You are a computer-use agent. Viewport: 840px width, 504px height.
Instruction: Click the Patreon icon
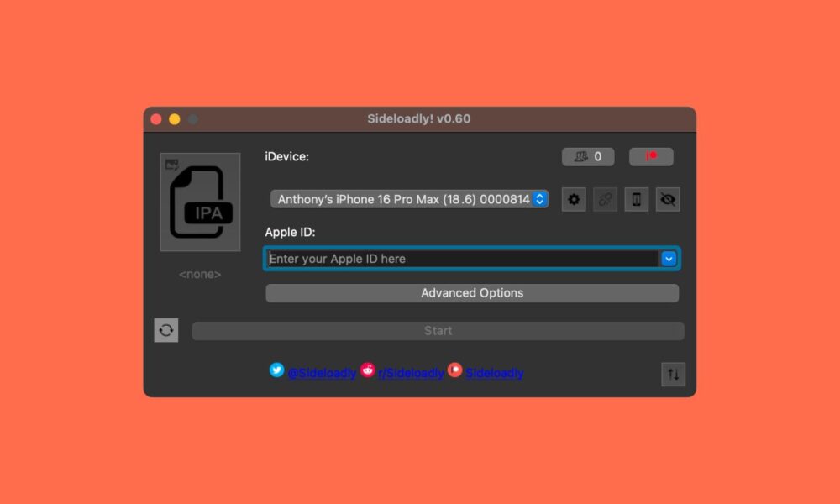(x=454, y=370)
